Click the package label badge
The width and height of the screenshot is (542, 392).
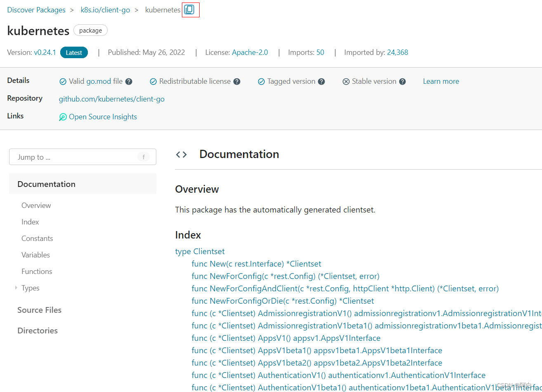[x=90, y=30]
